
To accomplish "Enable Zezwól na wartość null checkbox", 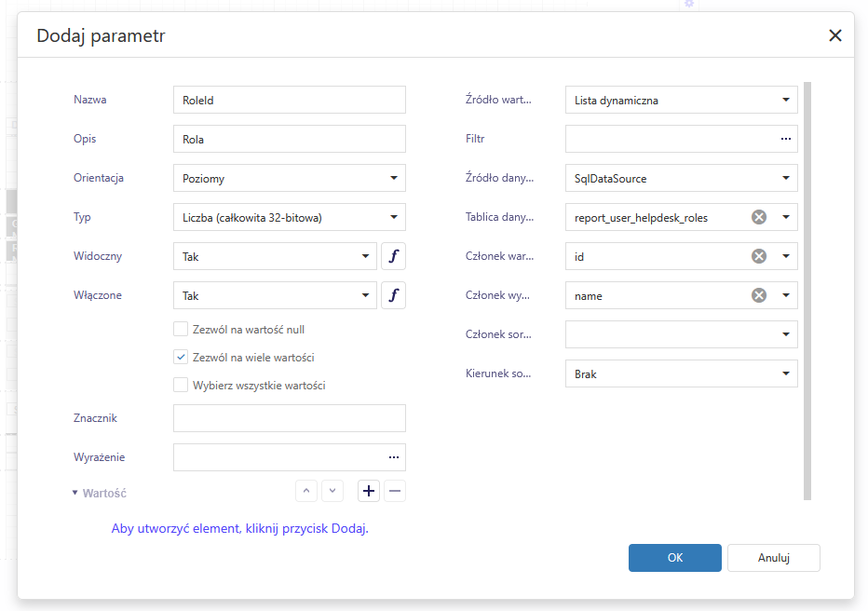I will pyautogui.click(x=181, y=329).
